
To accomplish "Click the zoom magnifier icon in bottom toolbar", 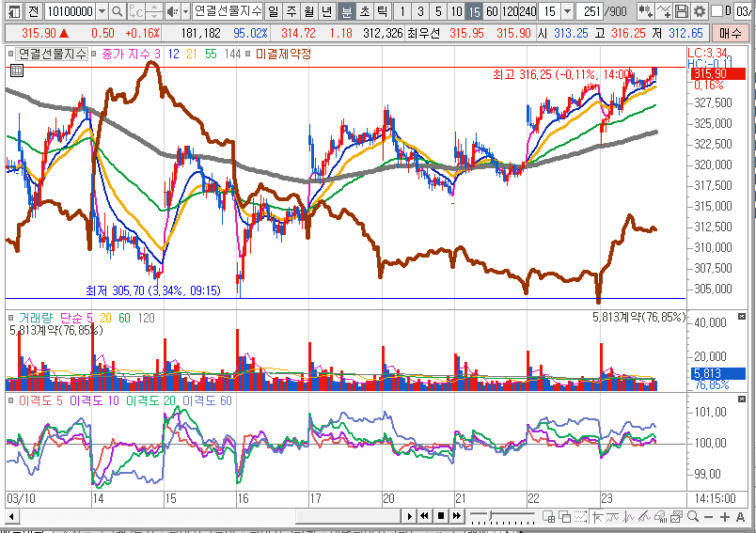I will [692, 516].
